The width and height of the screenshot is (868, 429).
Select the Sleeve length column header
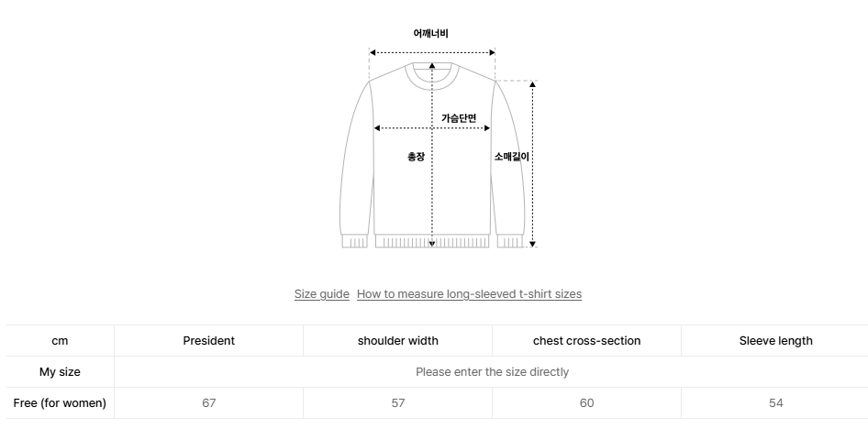pyautogui.click(x=775, y=341)
